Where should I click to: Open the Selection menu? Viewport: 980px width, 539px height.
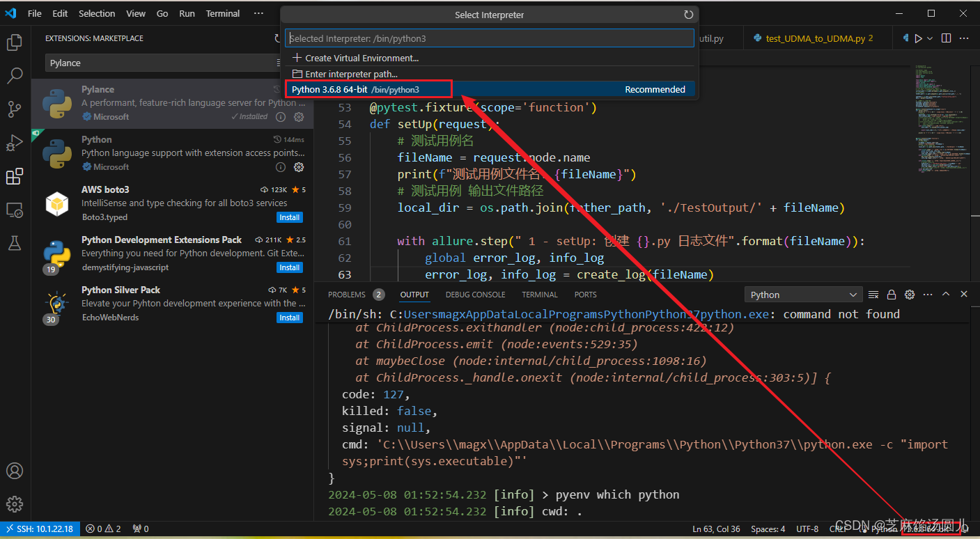[97, 13]
